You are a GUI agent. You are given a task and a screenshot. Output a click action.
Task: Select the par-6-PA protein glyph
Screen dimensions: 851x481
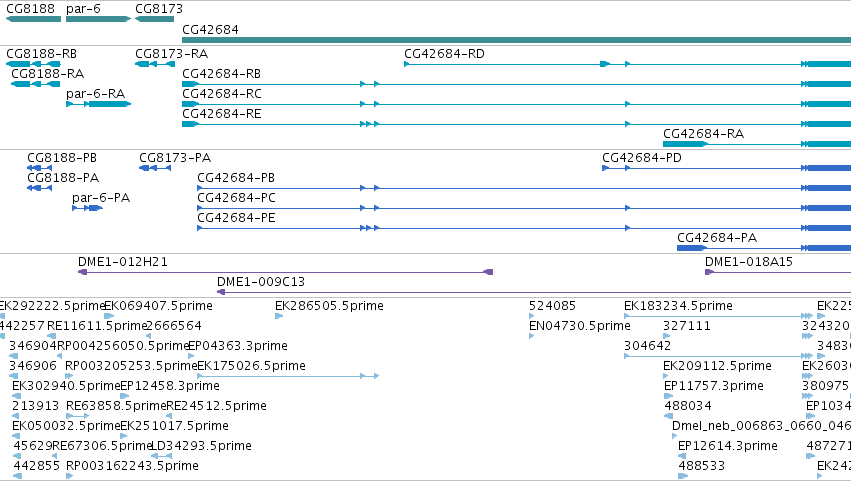(87, 208)
